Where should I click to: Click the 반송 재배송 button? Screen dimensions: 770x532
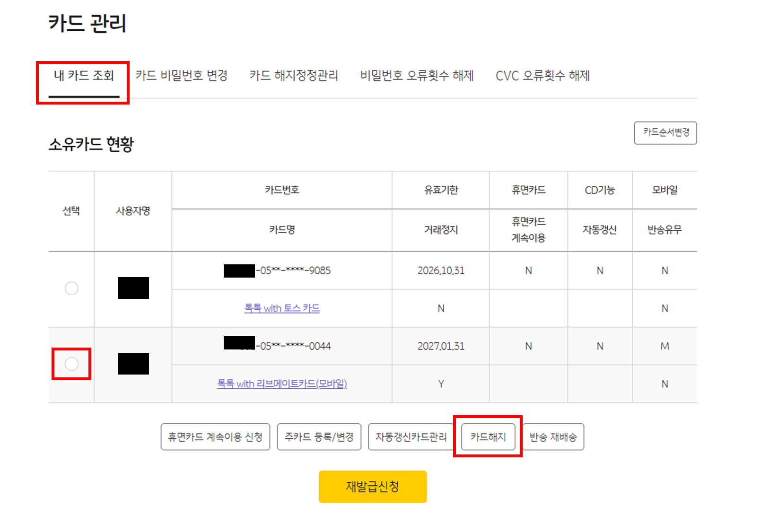pyautogui.click(x=553, y=437)
